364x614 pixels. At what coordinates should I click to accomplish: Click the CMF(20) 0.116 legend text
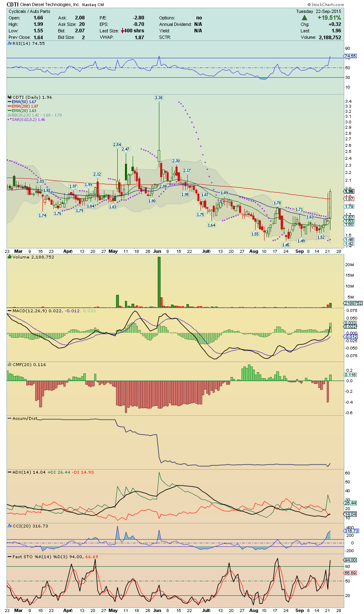pos(29,364)
